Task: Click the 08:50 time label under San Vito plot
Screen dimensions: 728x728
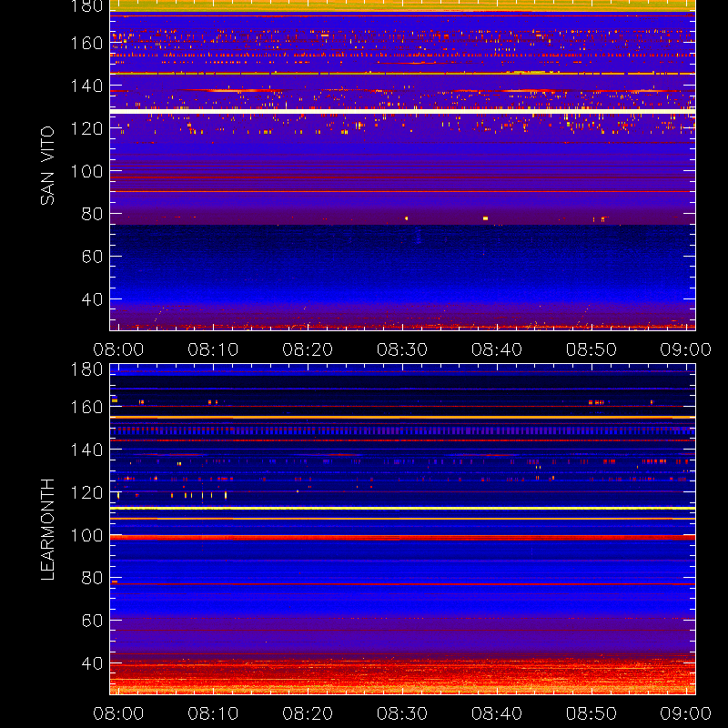Action: point(591,349)
